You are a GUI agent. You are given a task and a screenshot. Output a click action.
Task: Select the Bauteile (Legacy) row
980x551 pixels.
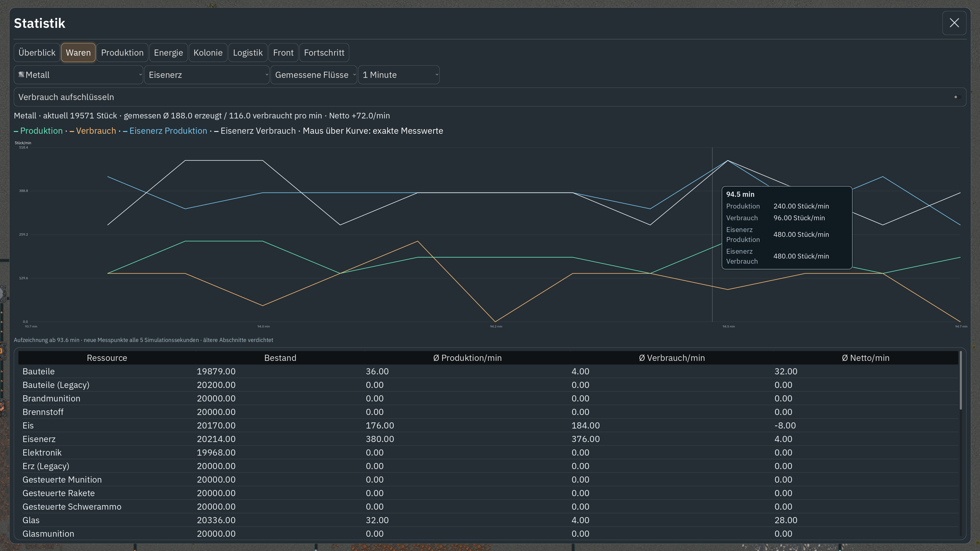(x=488, y=385)
